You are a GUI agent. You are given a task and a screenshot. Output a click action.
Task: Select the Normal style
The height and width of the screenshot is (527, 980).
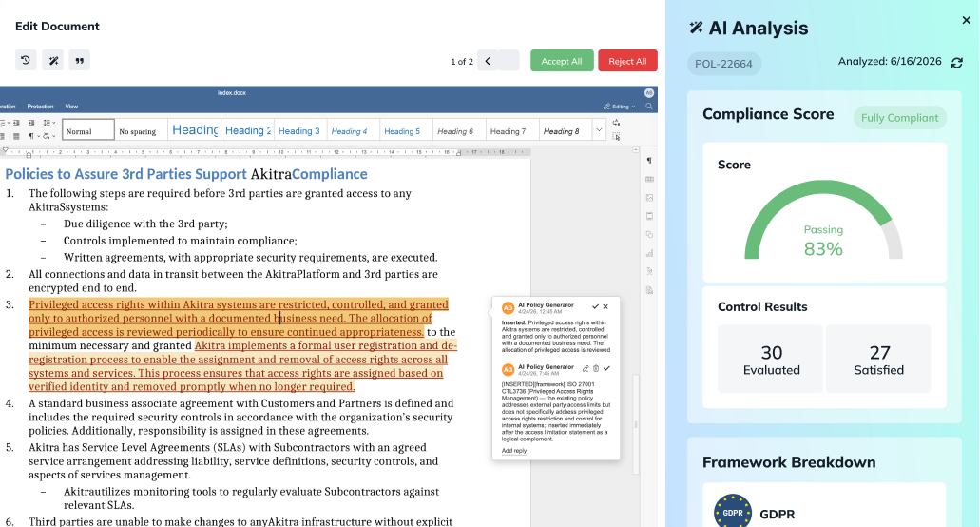[x=88, y=130]
